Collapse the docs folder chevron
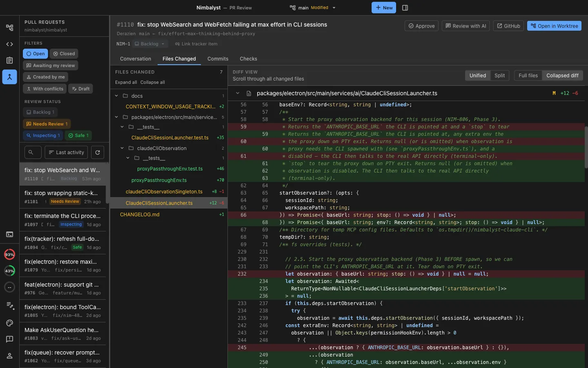 click(x=116, y=96)
